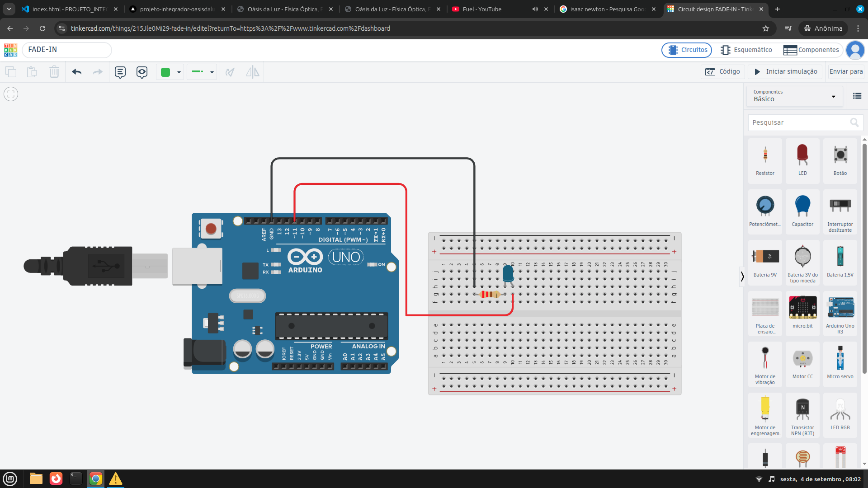Select the LED component

click(x=802, y=161)
